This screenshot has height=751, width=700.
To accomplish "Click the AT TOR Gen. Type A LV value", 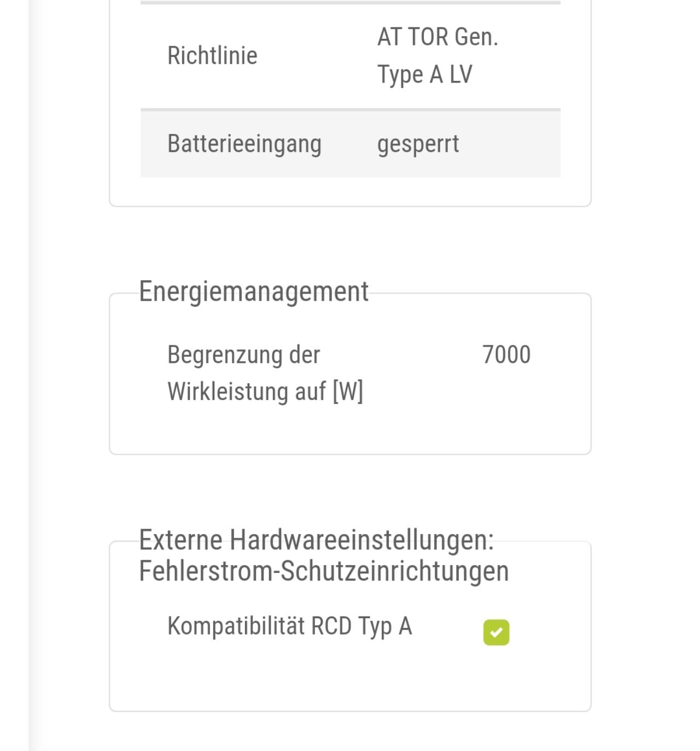I will (437, 56).
